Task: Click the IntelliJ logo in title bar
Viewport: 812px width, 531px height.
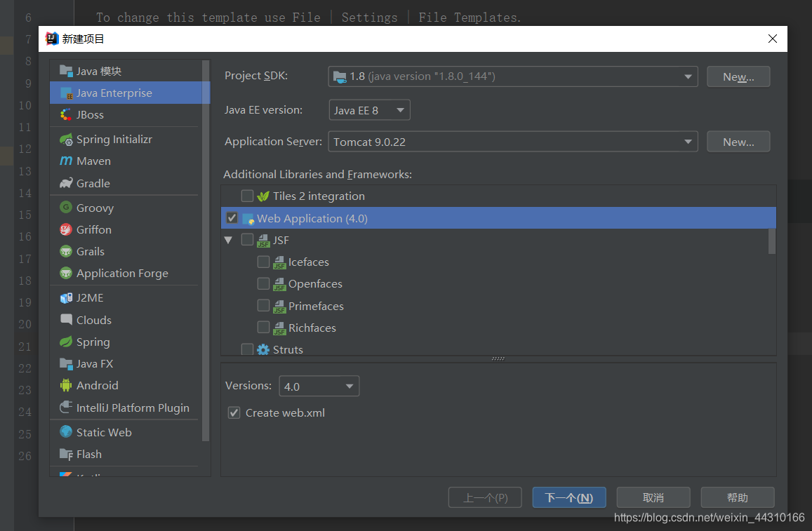Action: (52, 39)
